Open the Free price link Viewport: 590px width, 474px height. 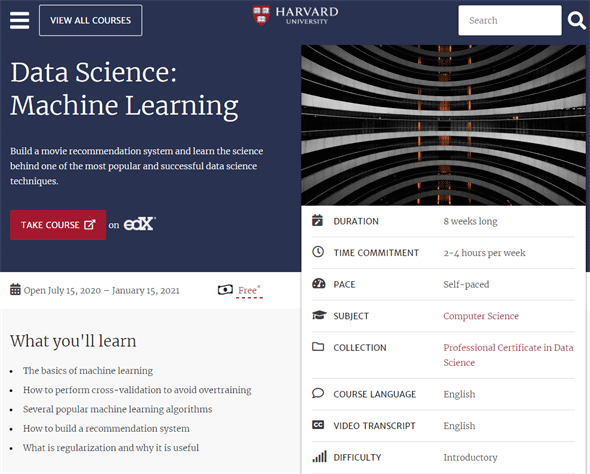click(249, 290)
